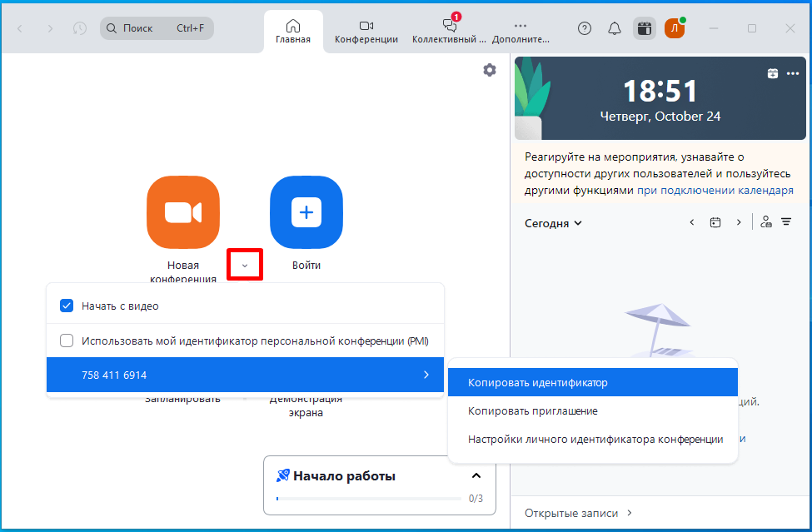
Task: Check the use PMI checkbox
Action: click(67, 341)
